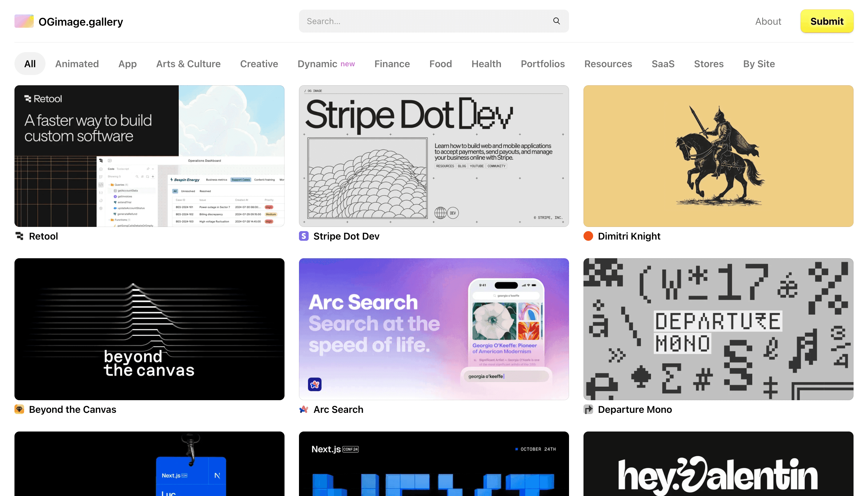Click the Arc Search favicon
The image size is (868, 496).
pos(303,409)
